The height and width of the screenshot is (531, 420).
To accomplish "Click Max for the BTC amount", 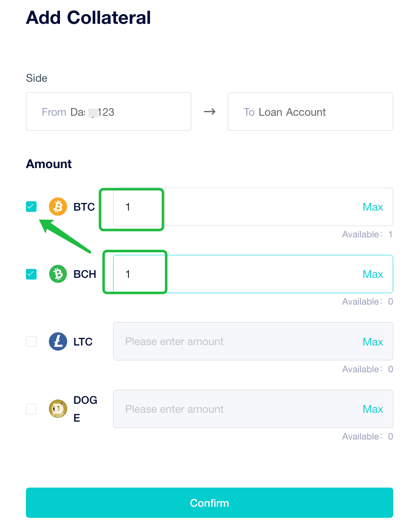I will [x=373, y=207].
